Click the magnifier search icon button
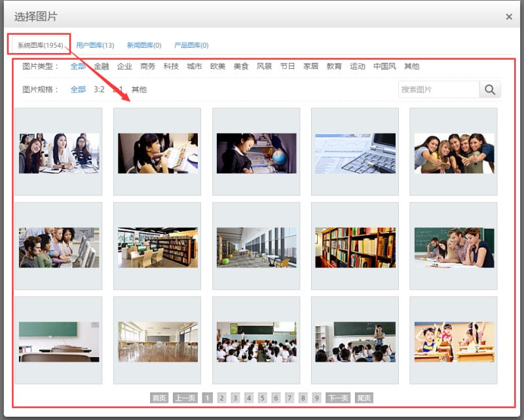 pyautogui.click(x=490, y=90)
